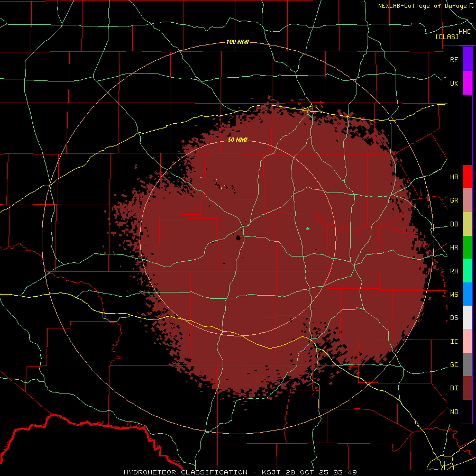This screenshot has width=476, height=476.
Task: Click the HA legend label
Action: (454, 177)
